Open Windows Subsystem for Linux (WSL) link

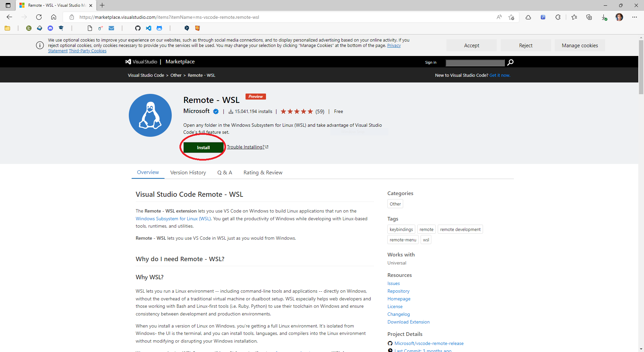pyautogui.click(x=173, y=219)
